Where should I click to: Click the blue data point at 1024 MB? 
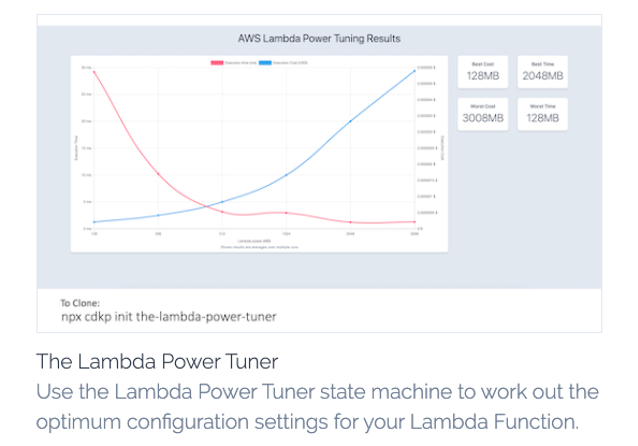click(286, 175)
